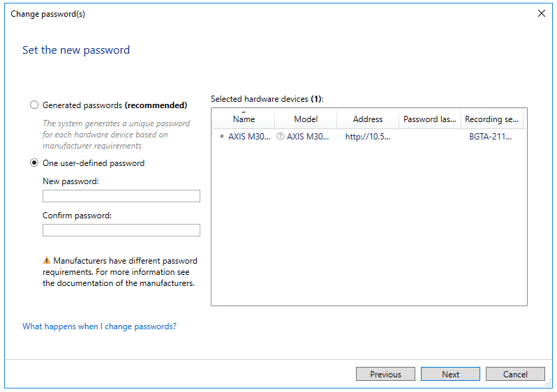557x392 pixels.
Task: Sort devices by the Name column header
Action: coord(244,120)
